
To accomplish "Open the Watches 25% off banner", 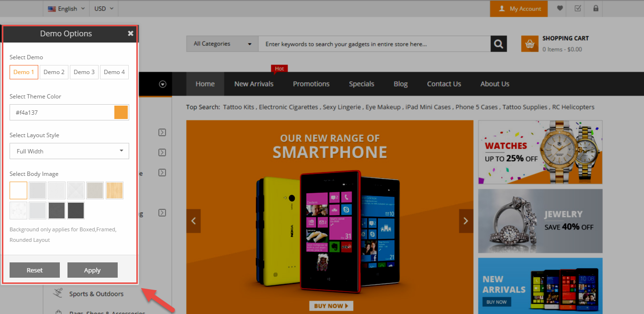I will point(540,152).
